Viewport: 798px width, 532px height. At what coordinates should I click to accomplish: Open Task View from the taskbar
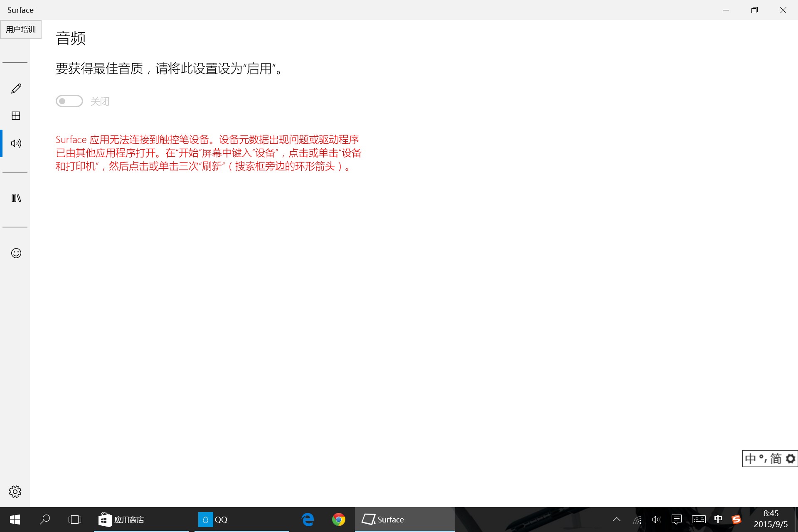pyautogui.click(x=75, y=520)
